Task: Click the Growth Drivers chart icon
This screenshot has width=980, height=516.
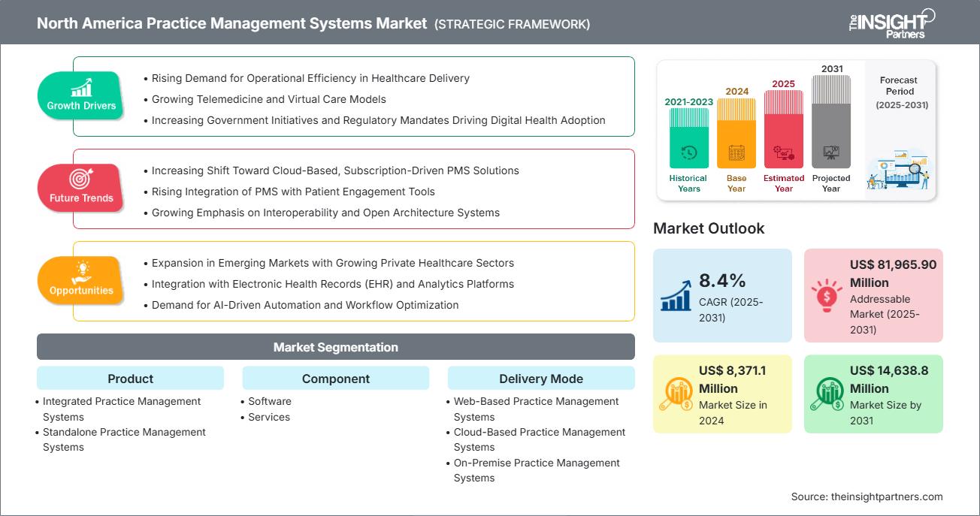Action: pyautogui.click(x=81, y=87)
